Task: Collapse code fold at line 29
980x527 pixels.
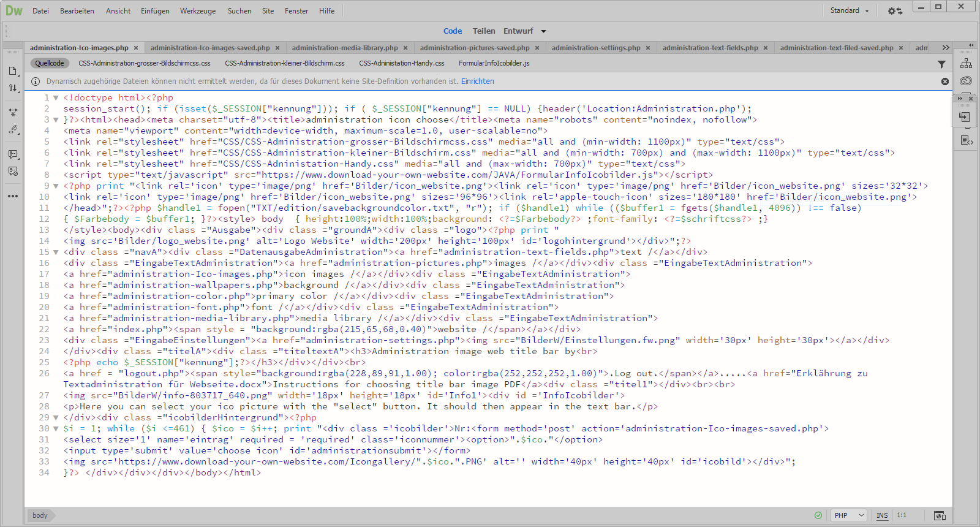Action: coord(56,417)
